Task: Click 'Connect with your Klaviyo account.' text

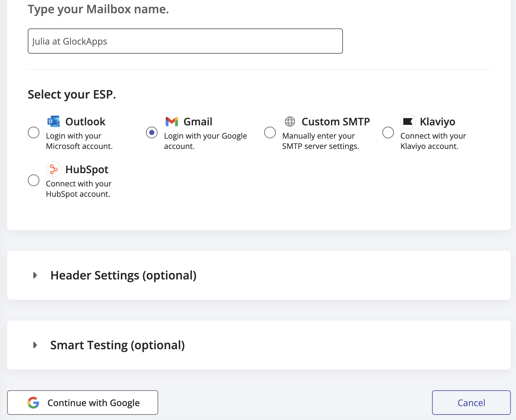Action: [433, 141]
